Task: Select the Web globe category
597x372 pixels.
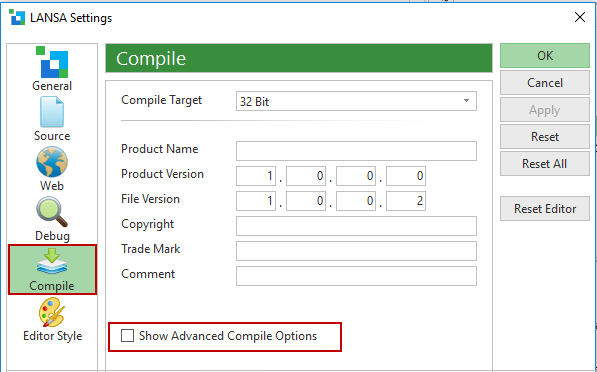Action: coord(52,169)
